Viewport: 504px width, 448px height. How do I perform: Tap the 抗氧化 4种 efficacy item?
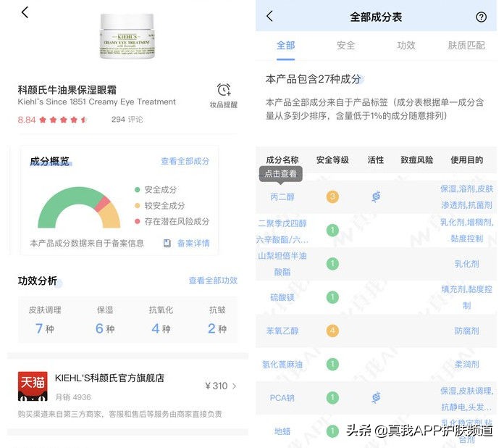point(161,320)
